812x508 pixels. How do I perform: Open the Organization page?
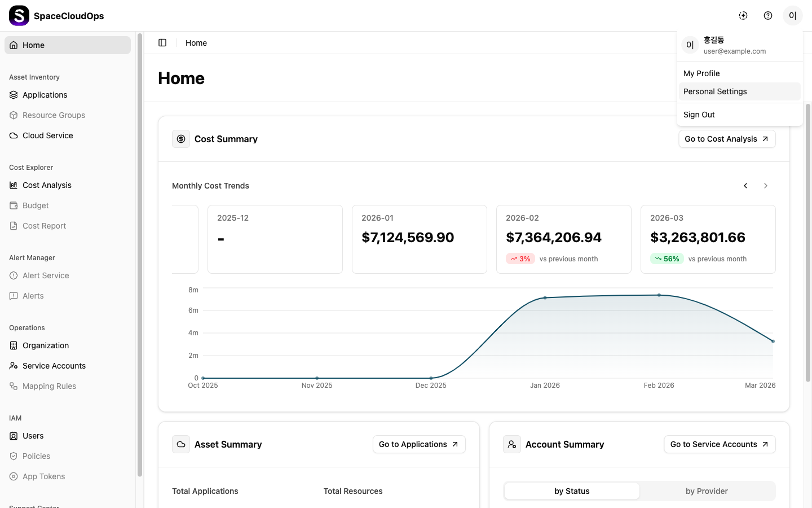tap(45, 345)
